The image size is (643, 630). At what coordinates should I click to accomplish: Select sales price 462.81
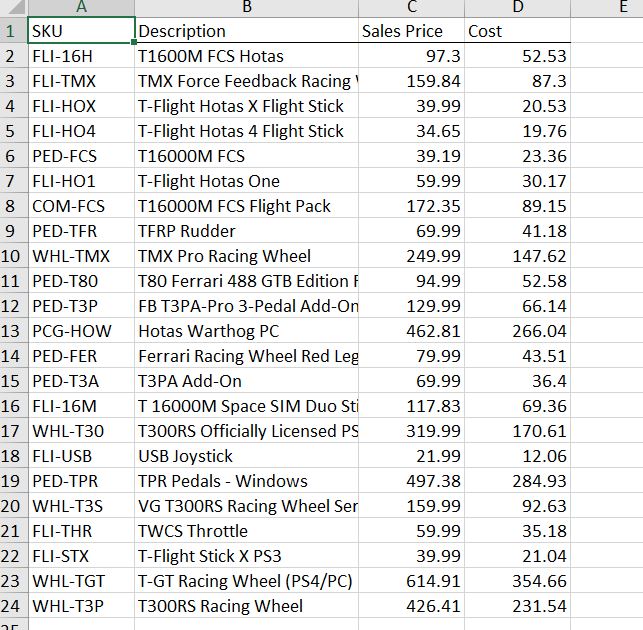pos(411,331)
